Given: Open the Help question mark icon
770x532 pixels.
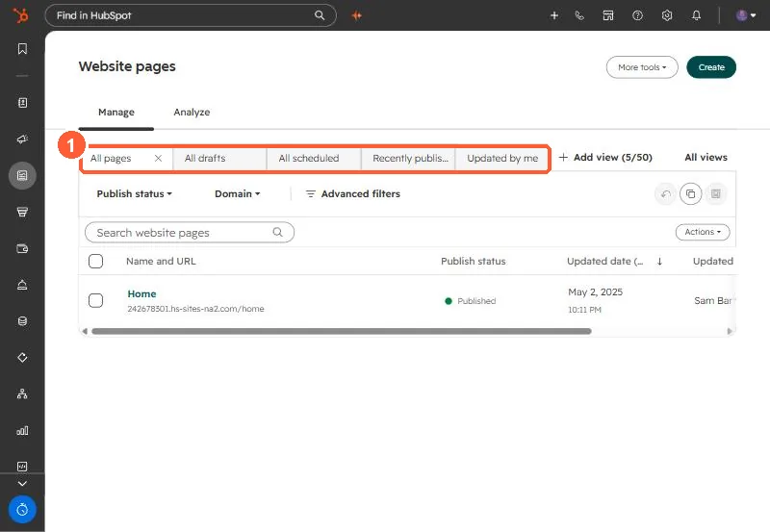Looking at the screenshot, I should point(637,15).
